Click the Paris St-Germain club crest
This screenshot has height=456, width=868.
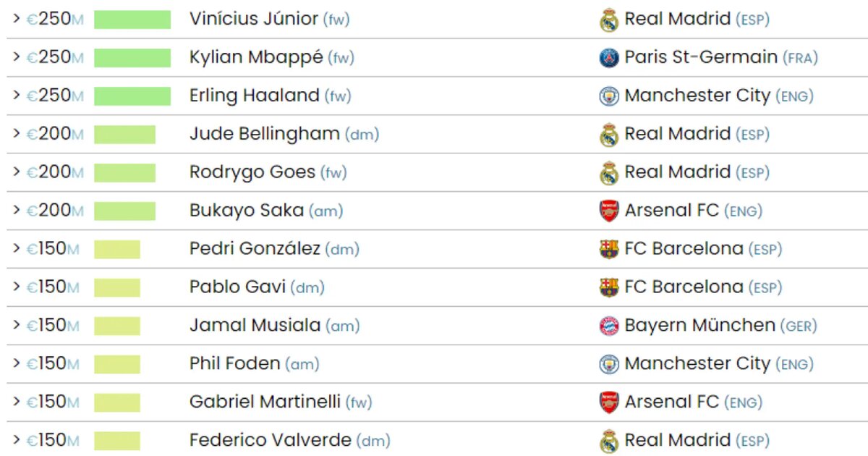point(609,58)
